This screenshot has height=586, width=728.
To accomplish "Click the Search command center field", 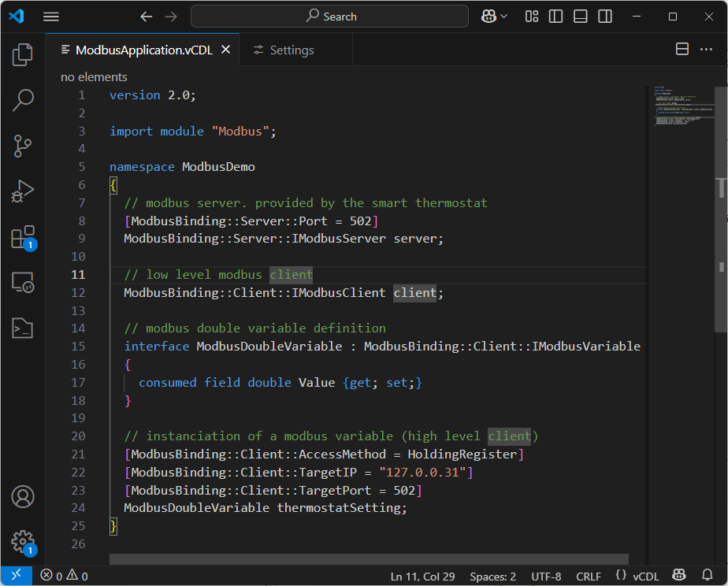I will [329, 17].
